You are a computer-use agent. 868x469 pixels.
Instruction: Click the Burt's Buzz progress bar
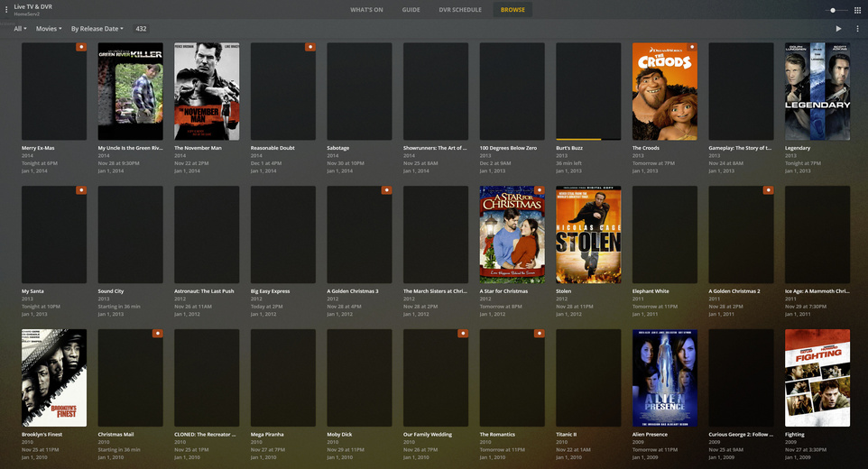588,139
